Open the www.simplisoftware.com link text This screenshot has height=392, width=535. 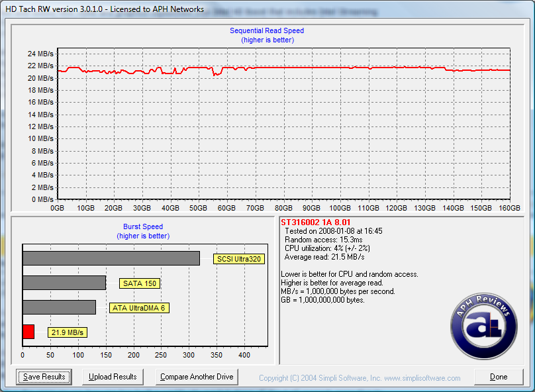tap(422, 378)
